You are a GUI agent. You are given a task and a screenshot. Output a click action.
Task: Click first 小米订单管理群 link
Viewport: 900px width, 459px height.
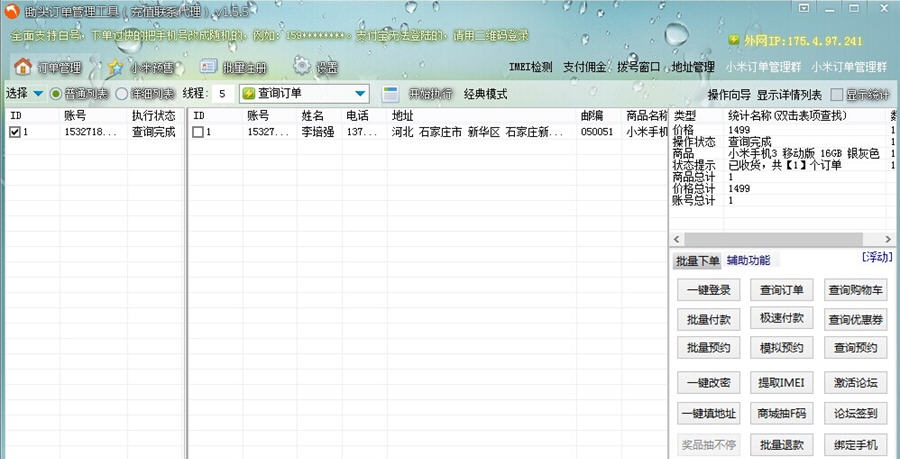[763, 67]
